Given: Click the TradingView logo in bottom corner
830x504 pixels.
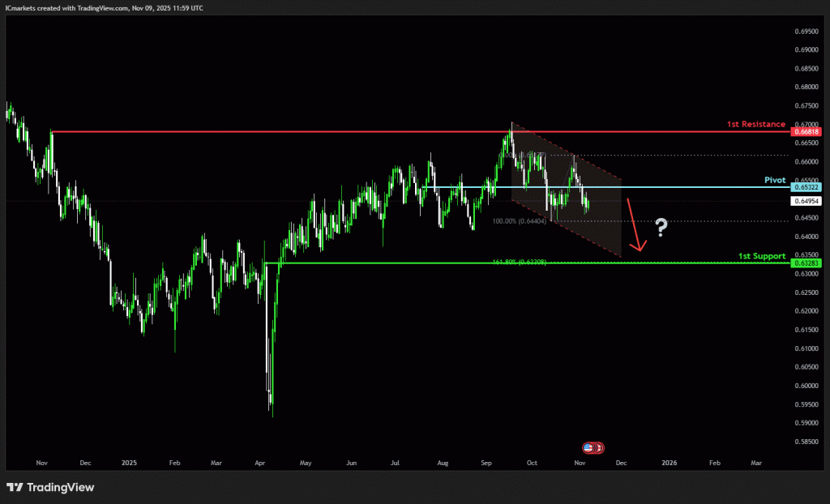Looking at the screenshot, I should coord(50,487).
